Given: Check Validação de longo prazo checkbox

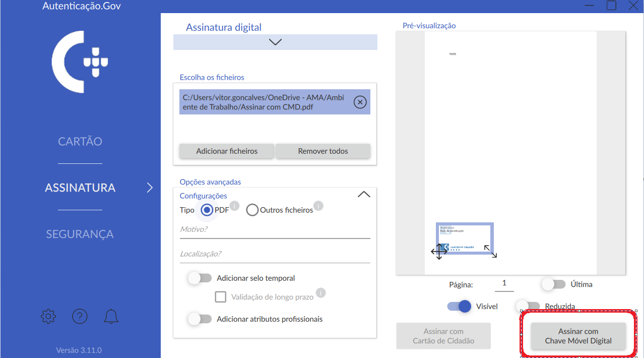Looking at the screenshot, I should point(220,297).
